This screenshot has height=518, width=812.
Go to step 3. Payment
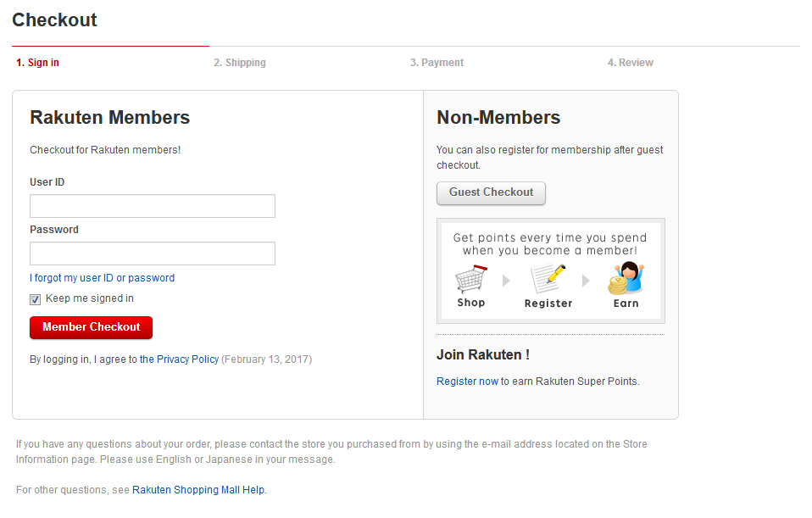pyautogui.click(x=437, y=63)
